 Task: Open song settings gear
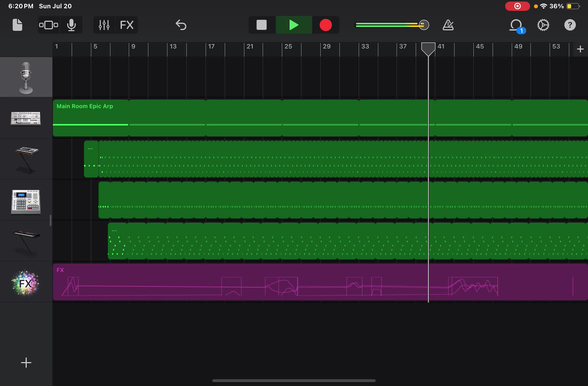pos(543,25)
